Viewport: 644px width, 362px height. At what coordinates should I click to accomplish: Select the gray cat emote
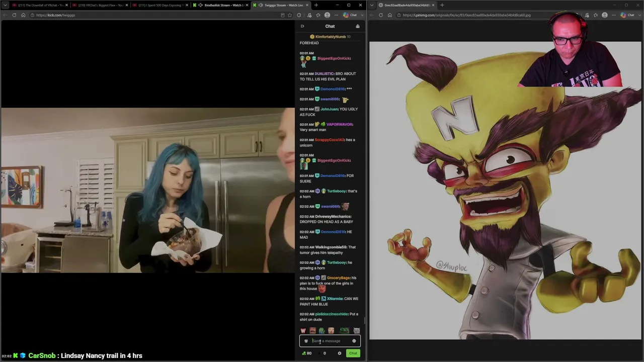pyautogui.click(x=356, y=330)
